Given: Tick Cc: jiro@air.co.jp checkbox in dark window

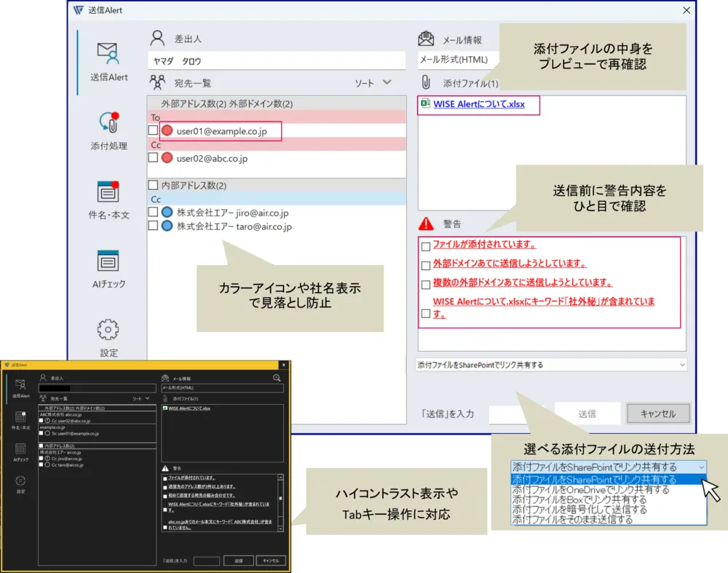Looking at the screenshot, I should pos(41,458).
